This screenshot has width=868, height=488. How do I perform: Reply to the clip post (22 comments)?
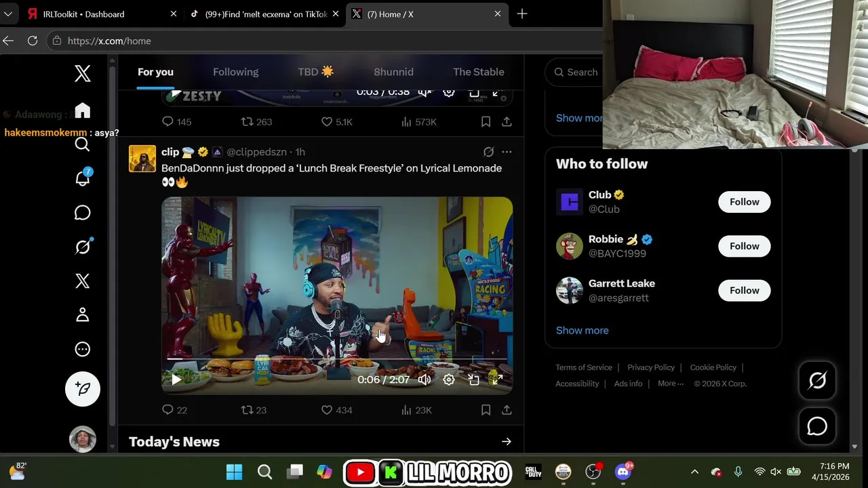[174, 410]
